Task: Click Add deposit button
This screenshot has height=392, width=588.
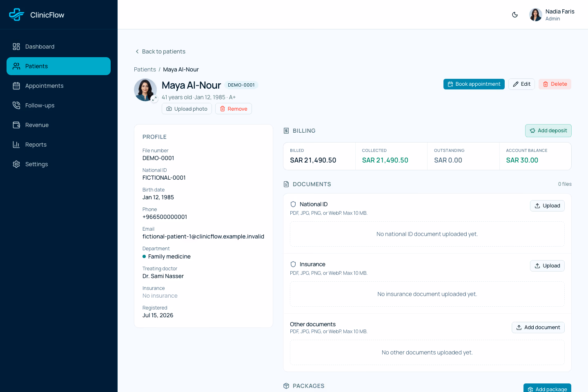Action: coord(548,131)
